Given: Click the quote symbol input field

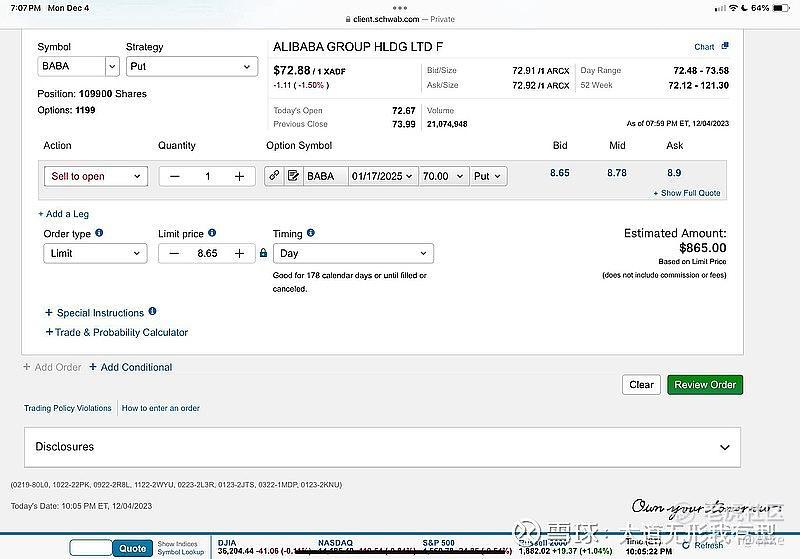Looking at the screenshot, I should (x=91, y=548).
